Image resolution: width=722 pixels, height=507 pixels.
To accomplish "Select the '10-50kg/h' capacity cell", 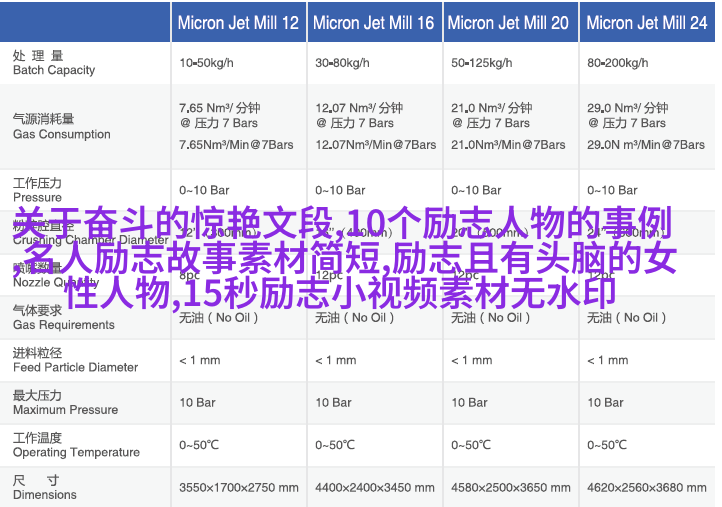I will click(x=206, y=63).
